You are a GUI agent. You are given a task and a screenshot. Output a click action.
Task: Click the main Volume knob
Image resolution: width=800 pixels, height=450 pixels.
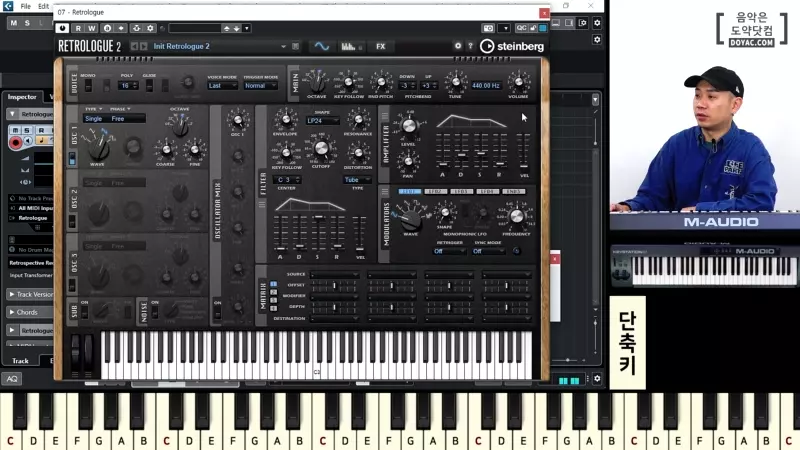[x=518, y=82]
